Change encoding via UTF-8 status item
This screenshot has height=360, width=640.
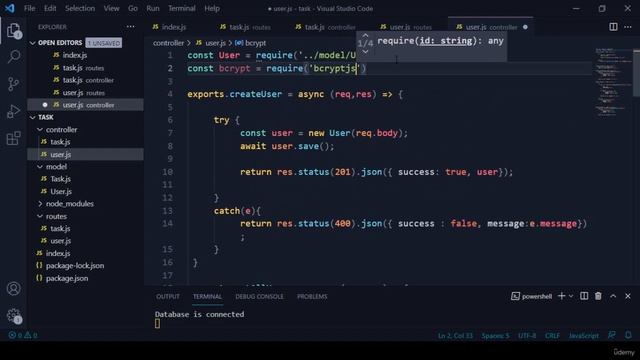pyautogui.click(x=527, y=336)
